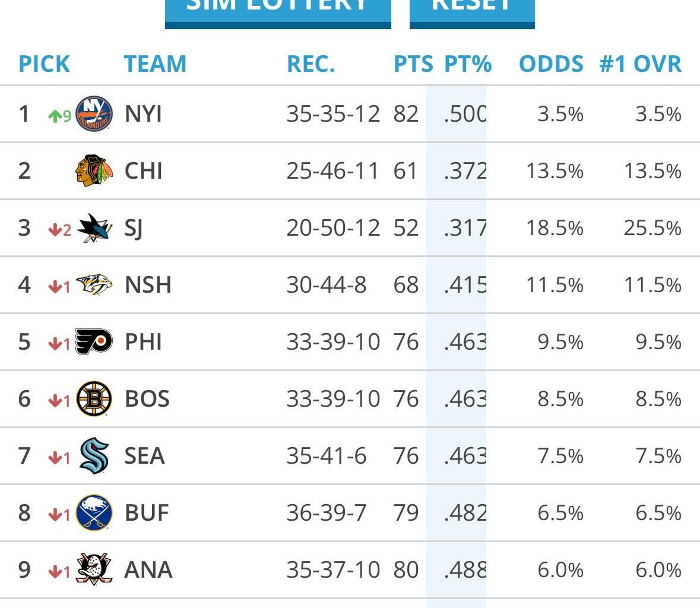This screenshot has height=608, width=700.
Task: Click the Buffalo Sabres logo
Action: tap(94, 513)
